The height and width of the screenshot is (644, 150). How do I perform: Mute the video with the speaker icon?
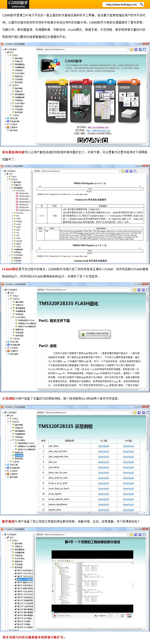pos(96,616)
